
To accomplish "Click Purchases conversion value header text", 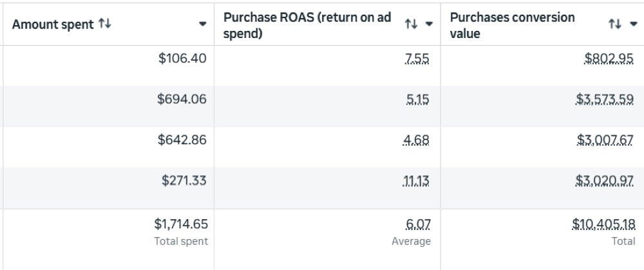I will point(512,25).
